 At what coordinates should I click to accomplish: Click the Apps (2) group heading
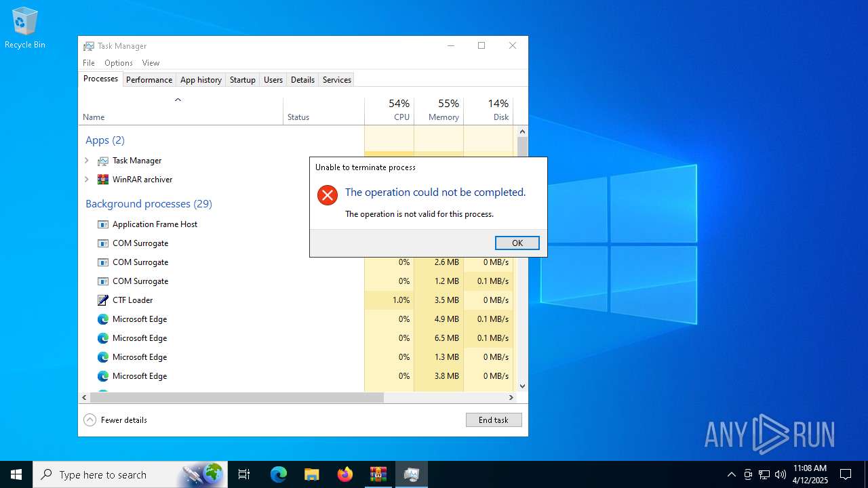click(105, 140)
